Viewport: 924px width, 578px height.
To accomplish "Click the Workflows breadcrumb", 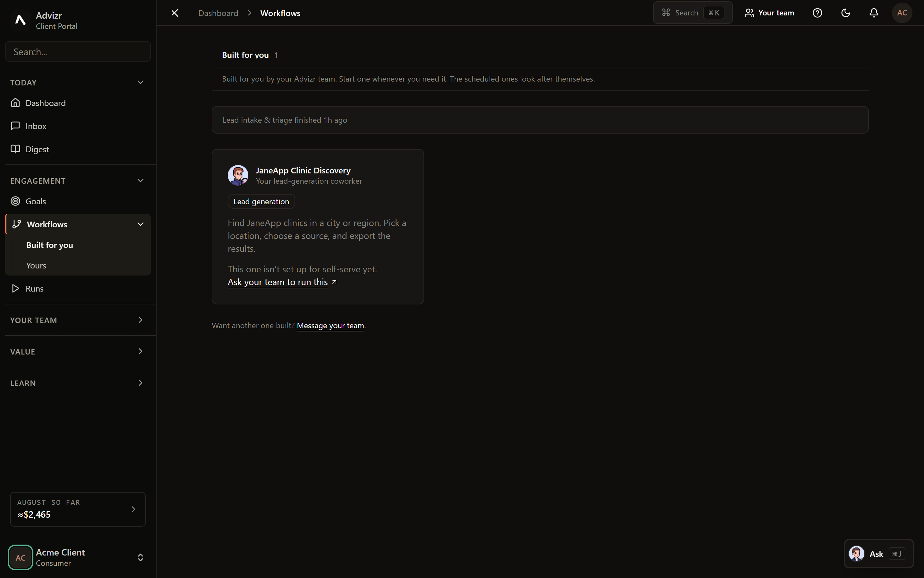I will (x=280, y=13).
